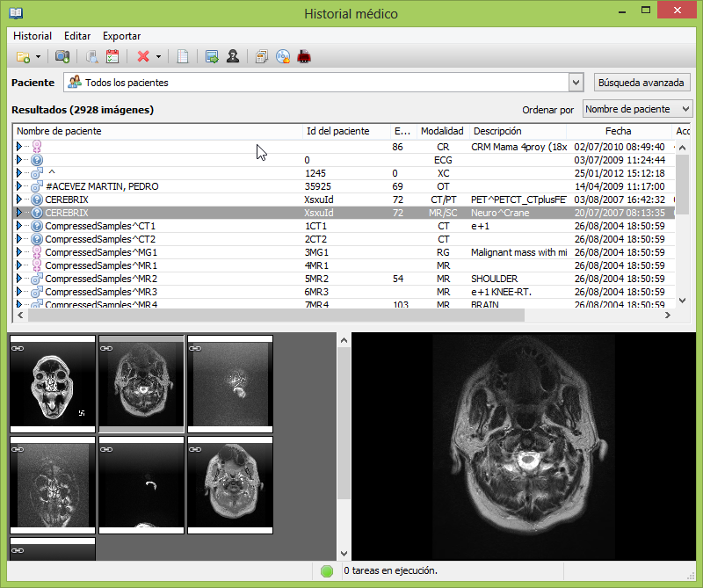
Task: Click the date 25/01/2012 15:12:18
Action: [620, 173]
